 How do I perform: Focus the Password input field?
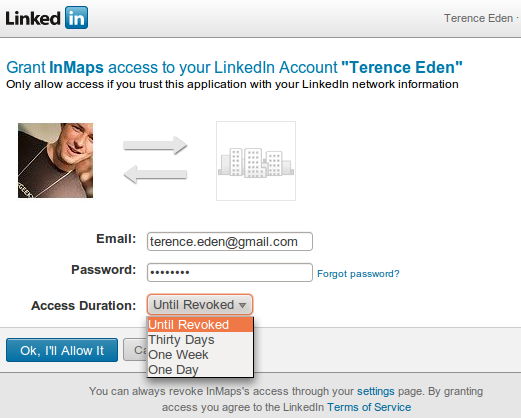(230, 273)
